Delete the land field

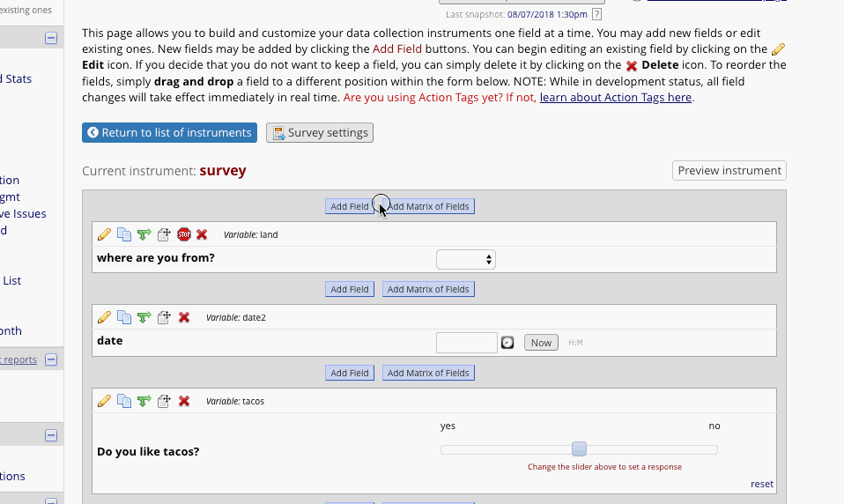tap(202, 234)
